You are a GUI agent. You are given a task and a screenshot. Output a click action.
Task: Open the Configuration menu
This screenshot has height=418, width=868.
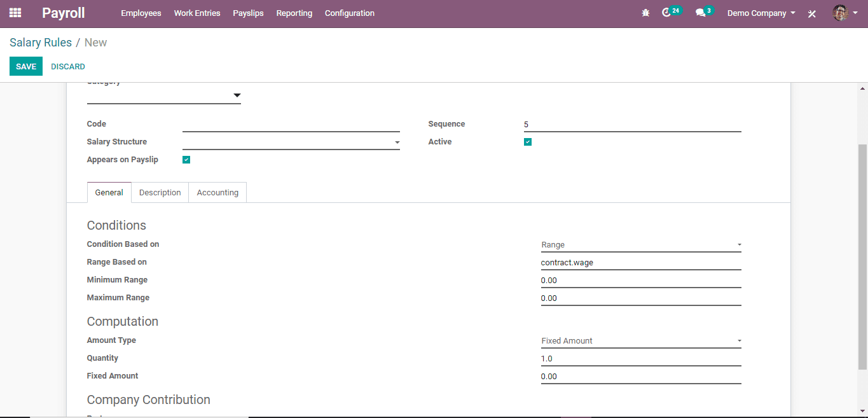[x=349, y=13]
